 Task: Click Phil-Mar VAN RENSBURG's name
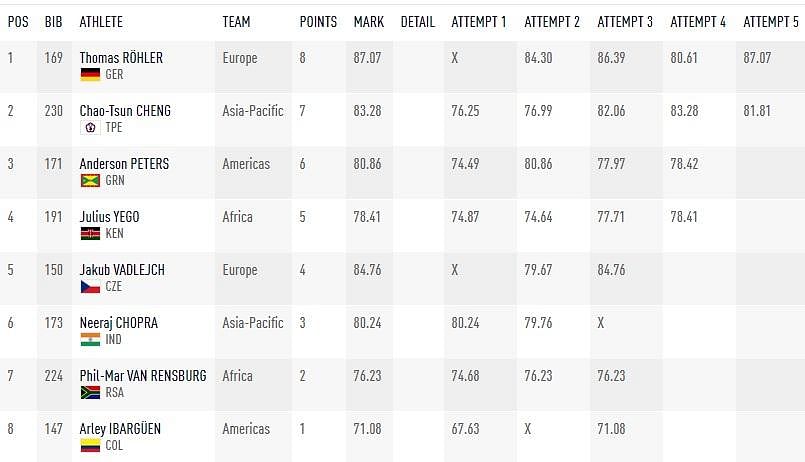[x=143, y=376]
